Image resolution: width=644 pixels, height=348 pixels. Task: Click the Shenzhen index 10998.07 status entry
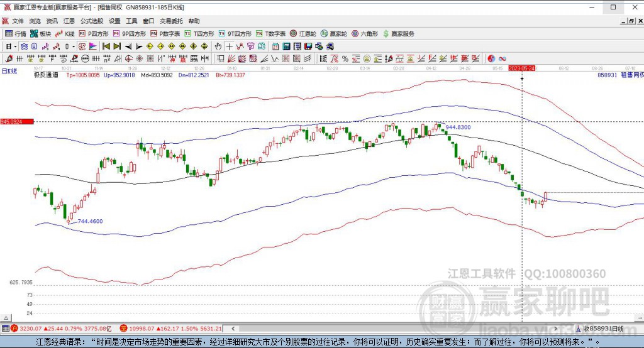click(171, 329)
